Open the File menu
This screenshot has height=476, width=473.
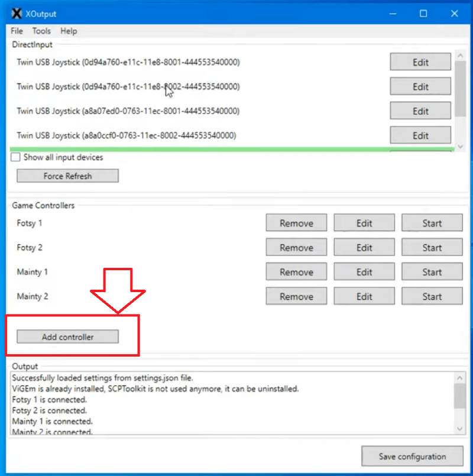[17, 31]
